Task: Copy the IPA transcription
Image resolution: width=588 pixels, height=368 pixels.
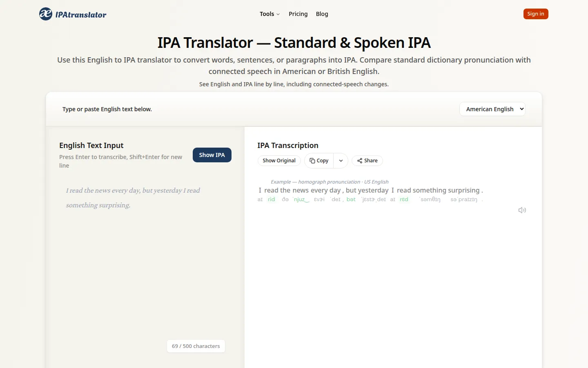Action: point(319,161)
